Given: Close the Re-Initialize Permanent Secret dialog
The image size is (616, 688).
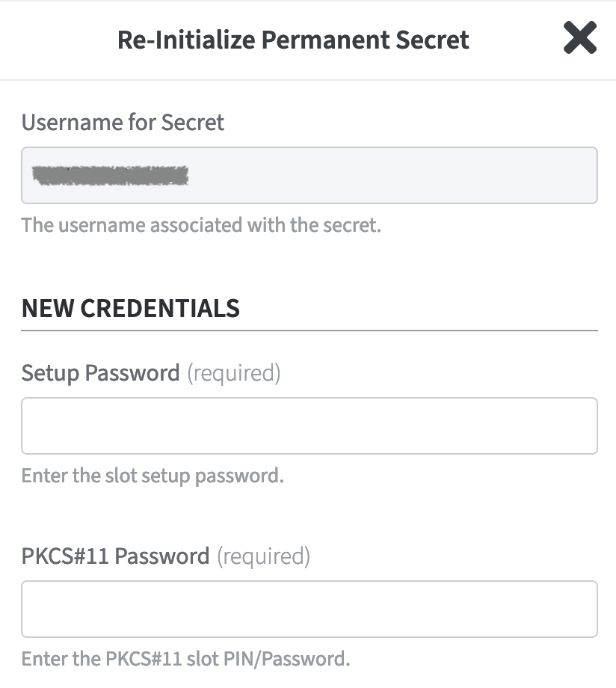Looking at the screenshot, I should [579, 38].
